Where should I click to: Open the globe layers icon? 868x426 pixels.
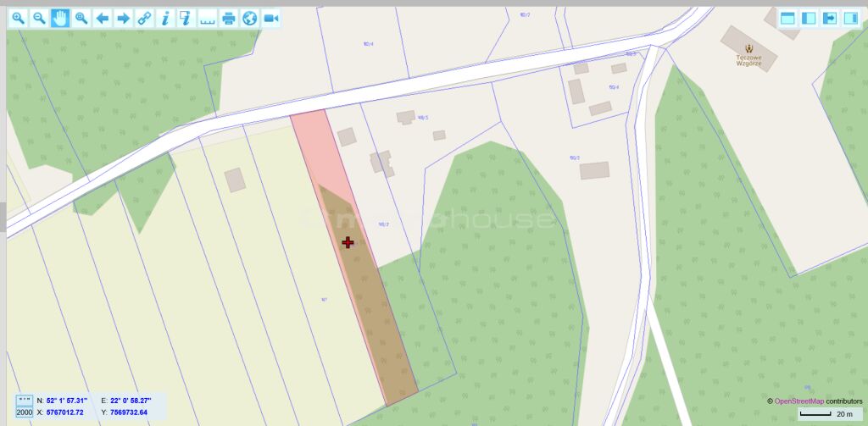pos(250,19)
